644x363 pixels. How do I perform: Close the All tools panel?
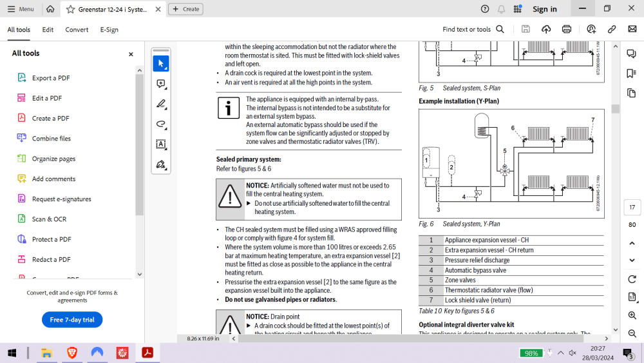click(131, 54)
